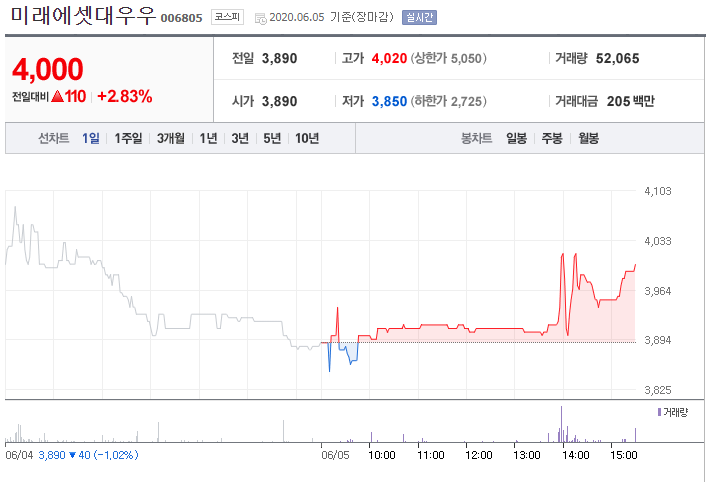This screenshot has width=706, height=482.
Task: Click the +2.83% change rate
Action: pos(125,96)
